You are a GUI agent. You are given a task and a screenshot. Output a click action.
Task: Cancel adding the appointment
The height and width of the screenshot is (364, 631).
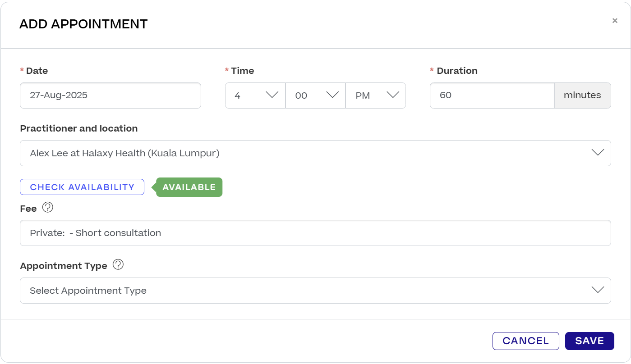click(x=526, y=341)
